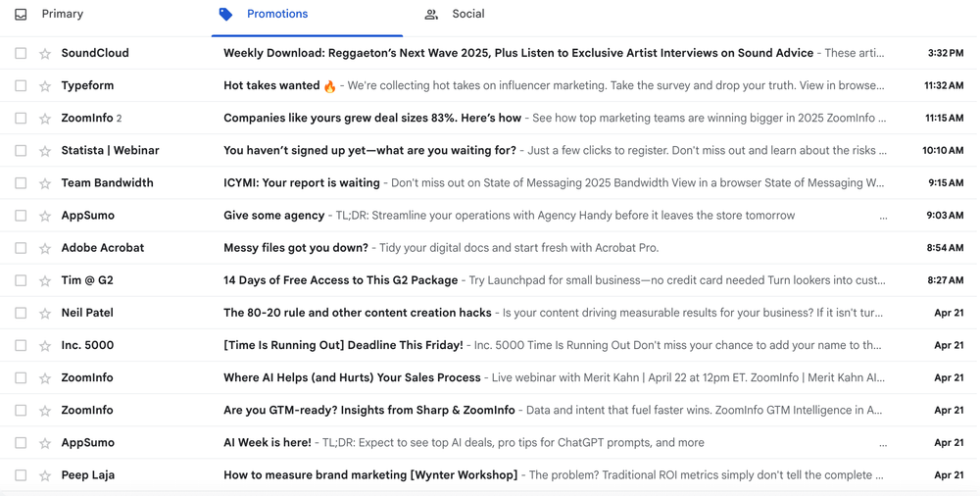Open How to measure brand marketing email

[370, 476]
